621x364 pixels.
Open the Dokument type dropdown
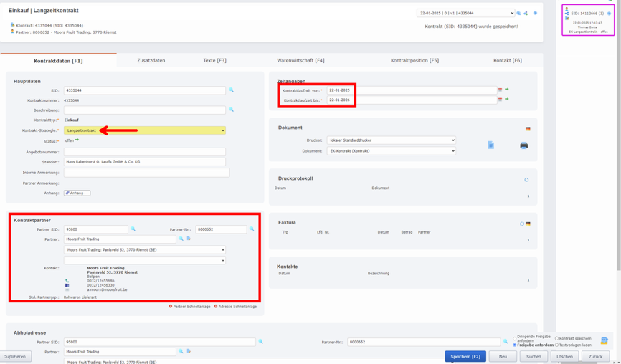[391, 151]
